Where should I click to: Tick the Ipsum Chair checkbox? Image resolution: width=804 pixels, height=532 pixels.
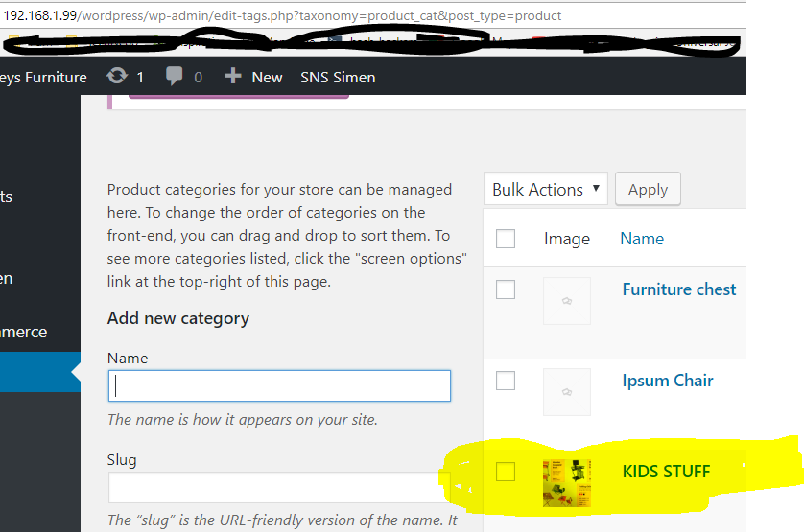[x=506, y=381]
